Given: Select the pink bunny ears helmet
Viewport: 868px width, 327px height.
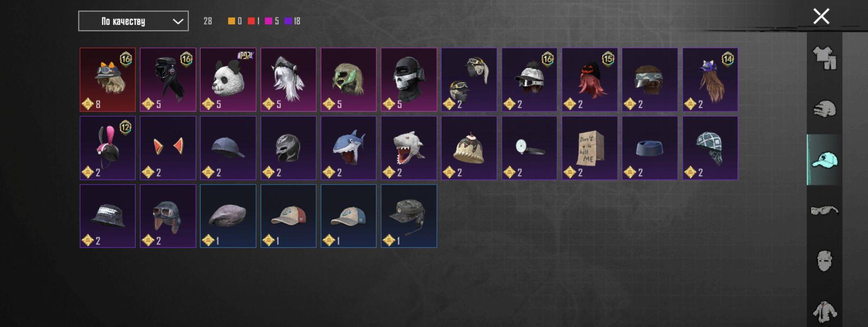Looking at the screenshot, I should (108, 148).
